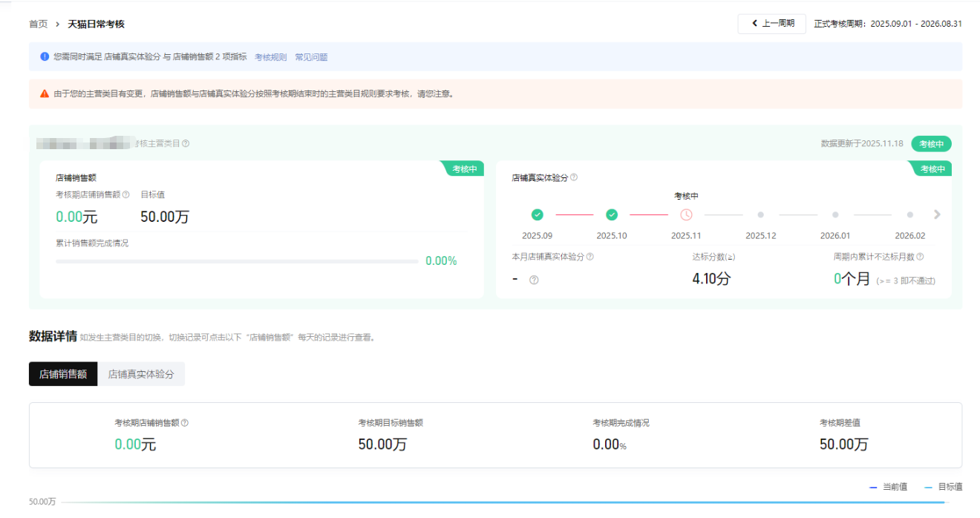Viewport: 980px width, 518px height.
Task: Click help icon next to the dash score value
Action: point(534,280)
